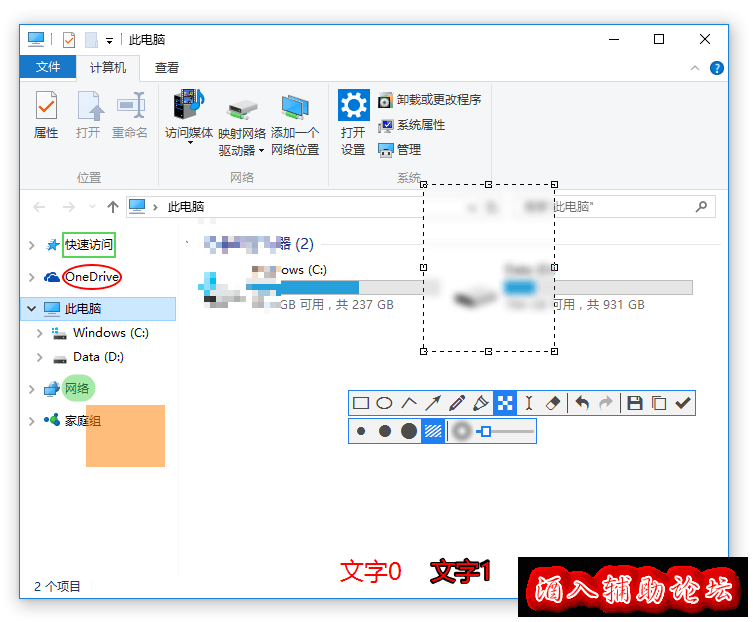Click 系统属性 in the ribbon

[420, 125]
